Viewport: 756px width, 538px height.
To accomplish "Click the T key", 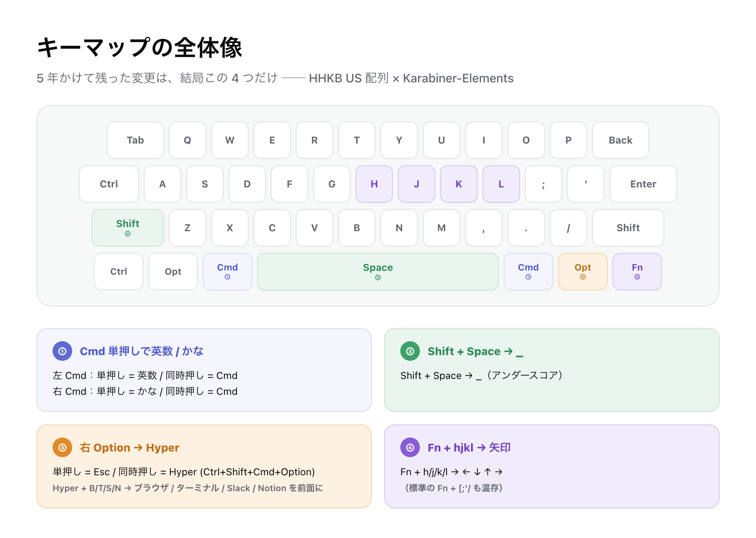I will click(x=357, y=140).
